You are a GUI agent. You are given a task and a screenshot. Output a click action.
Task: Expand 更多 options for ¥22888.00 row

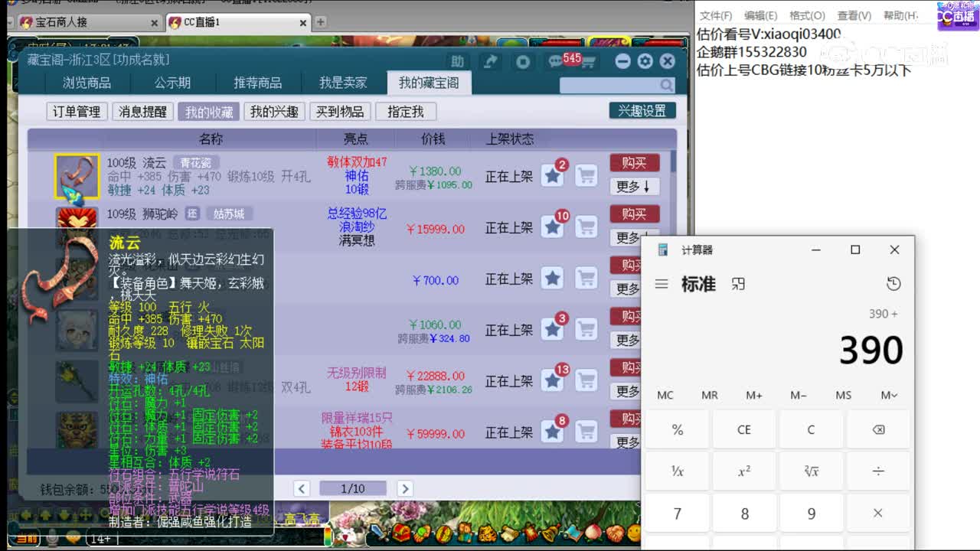(x=626, y=391)
